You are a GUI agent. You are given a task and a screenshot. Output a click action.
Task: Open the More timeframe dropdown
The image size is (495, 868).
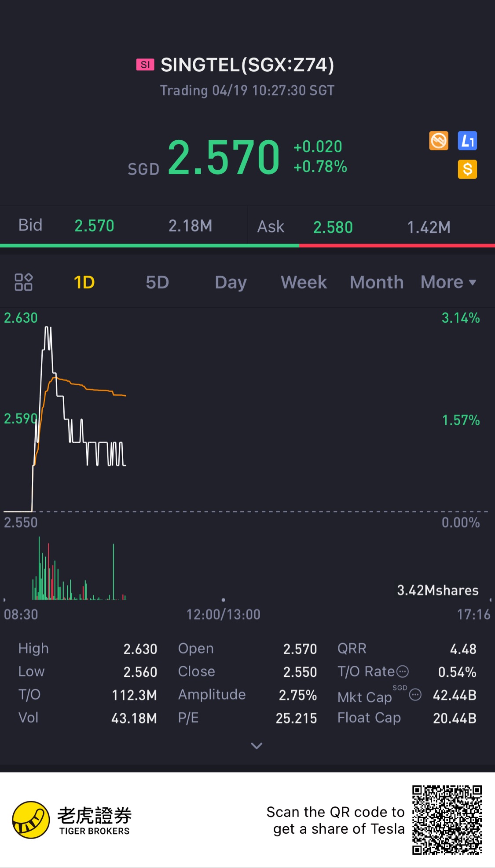[x=448, y=282]
